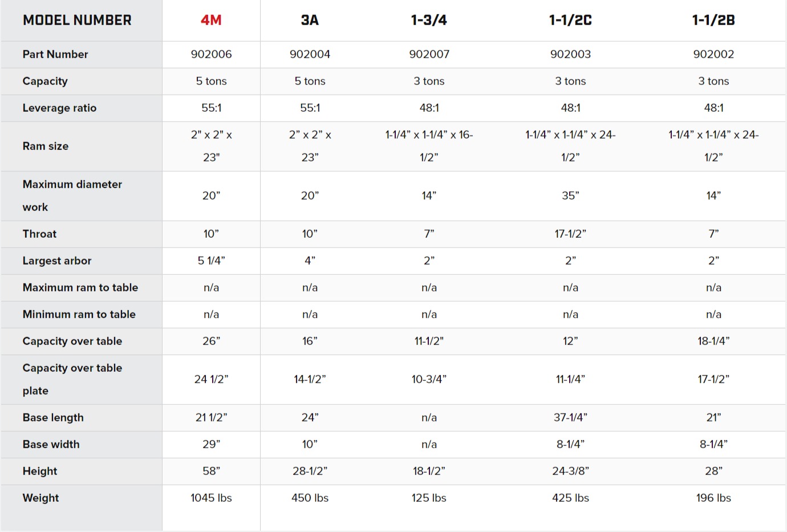Select the 1-1/2B model header
Viewport: 787px width, 532px height.
713,21
